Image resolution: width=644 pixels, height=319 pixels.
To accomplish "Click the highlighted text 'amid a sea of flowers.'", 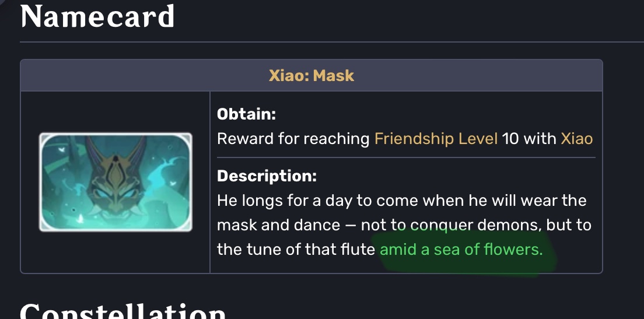I will [461, 250].
